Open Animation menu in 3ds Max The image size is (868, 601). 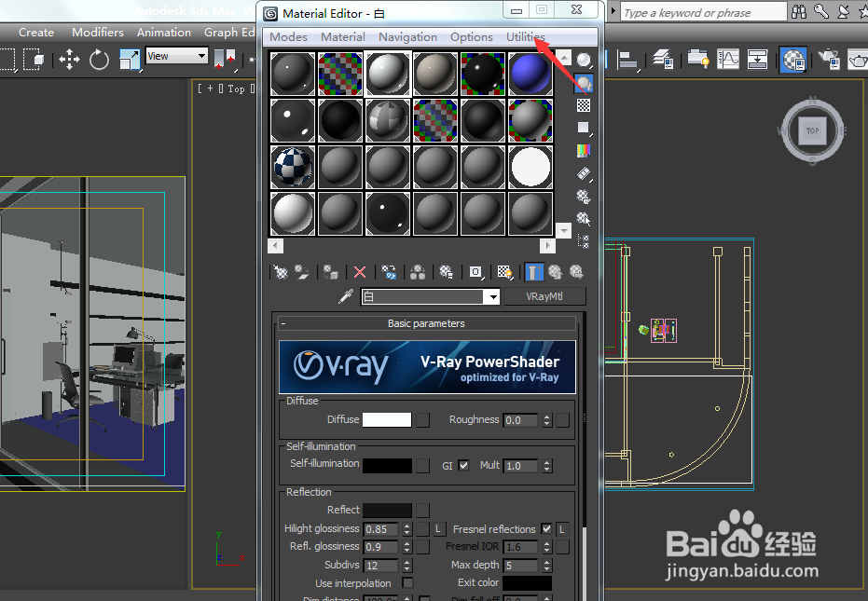[x=164, y=32]
